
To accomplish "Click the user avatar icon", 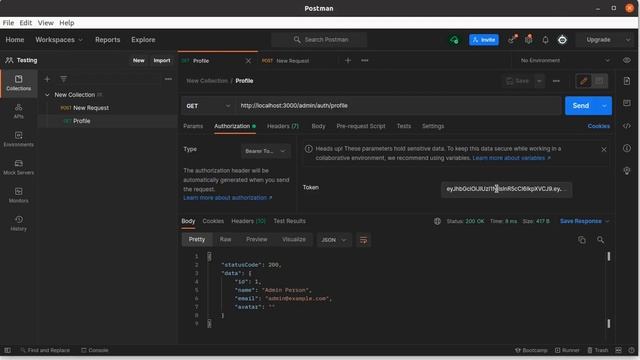I will click(x=562, y=40).
